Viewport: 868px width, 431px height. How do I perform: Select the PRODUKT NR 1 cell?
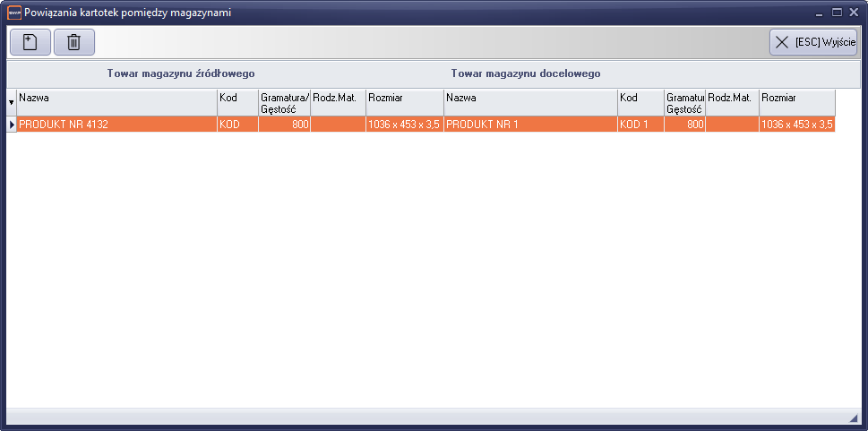click(x=530, y=125)
